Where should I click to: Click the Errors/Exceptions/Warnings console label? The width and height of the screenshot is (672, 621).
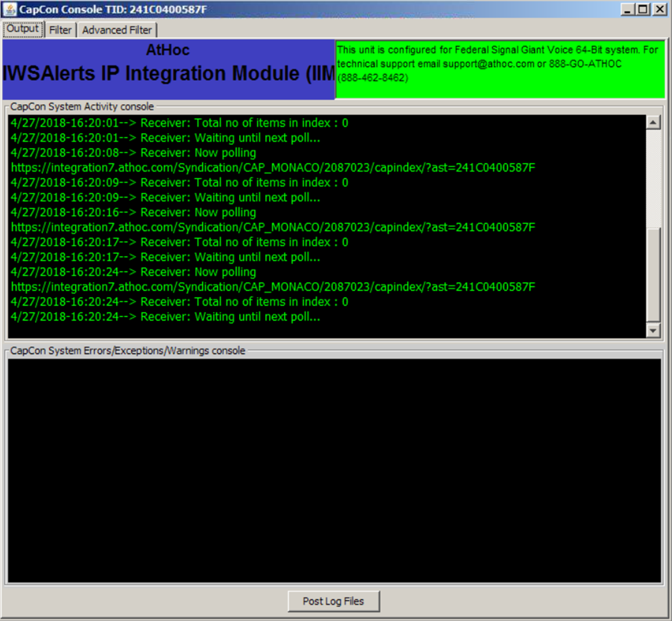tap(128, 351)
